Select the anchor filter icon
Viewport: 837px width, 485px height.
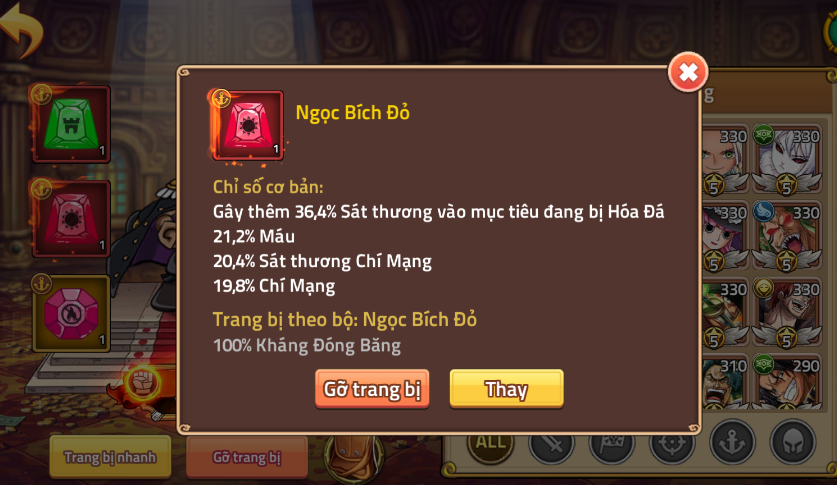[x=732, y=443]
